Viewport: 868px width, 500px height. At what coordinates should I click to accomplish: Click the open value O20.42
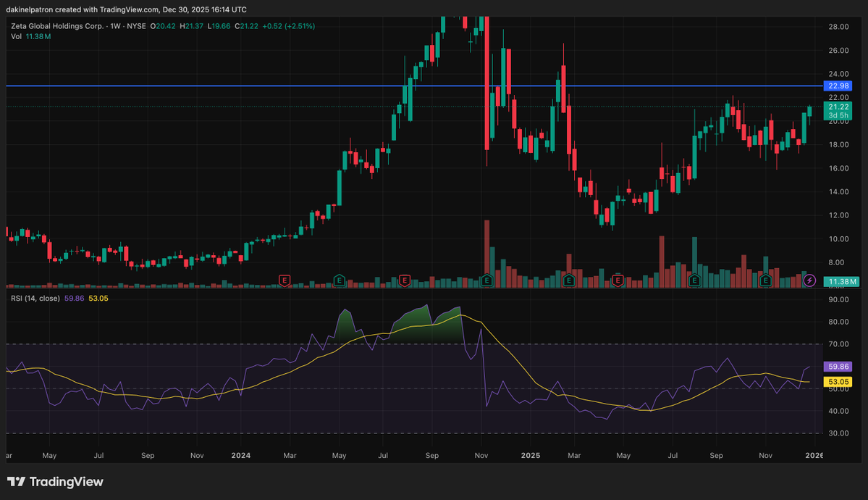point(163,26)
